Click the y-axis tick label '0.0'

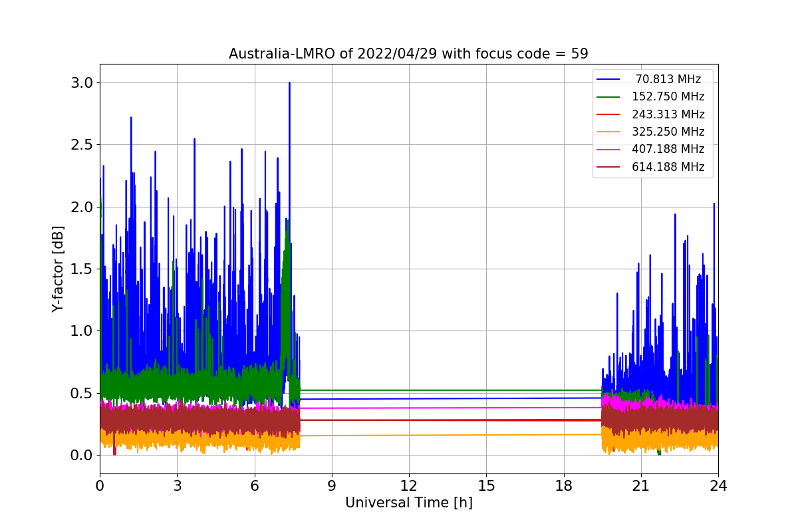point(82,456)
